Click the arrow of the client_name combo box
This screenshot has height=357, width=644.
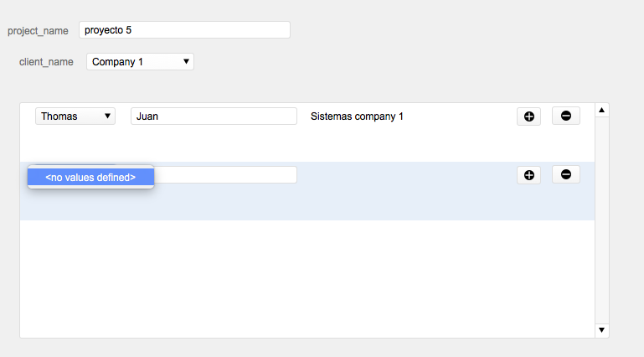click(x=186, y=62)
